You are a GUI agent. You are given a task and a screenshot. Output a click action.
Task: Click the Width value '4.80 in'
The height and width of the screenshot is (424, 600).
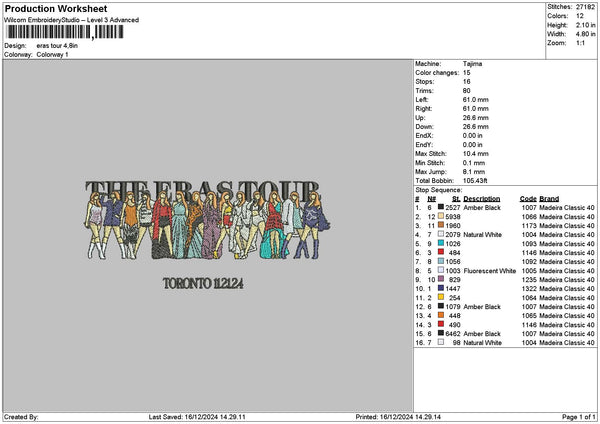coord(585,34)
